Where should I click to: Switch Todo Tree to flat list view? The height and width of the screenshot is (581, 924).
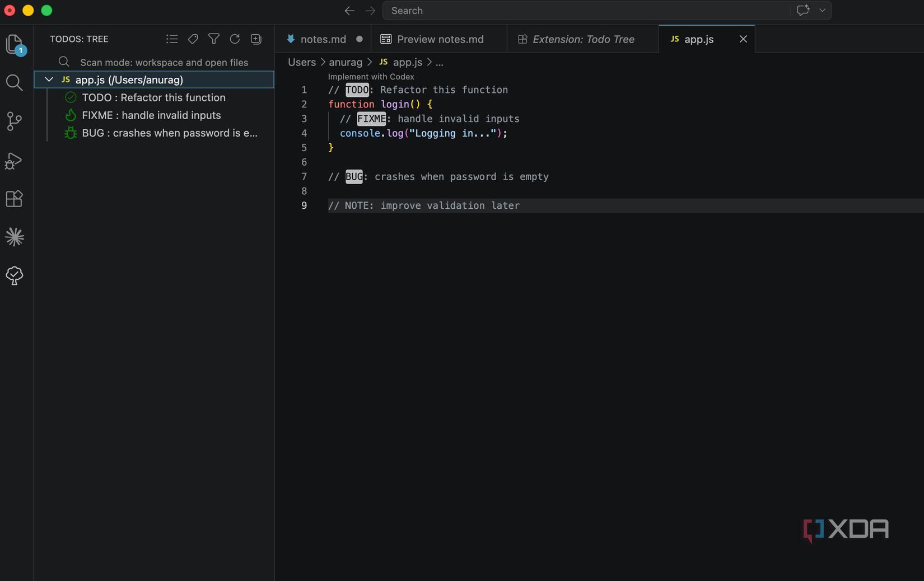tap(172, 39)
